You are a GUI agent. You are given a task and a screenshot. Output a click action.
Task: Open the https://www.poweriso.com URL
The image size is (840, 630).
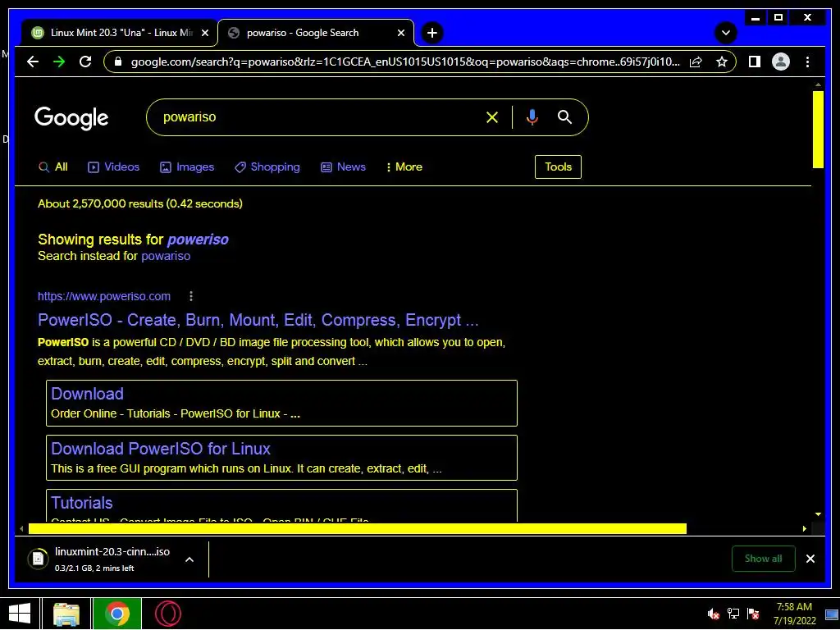click(x=104, y=296)
